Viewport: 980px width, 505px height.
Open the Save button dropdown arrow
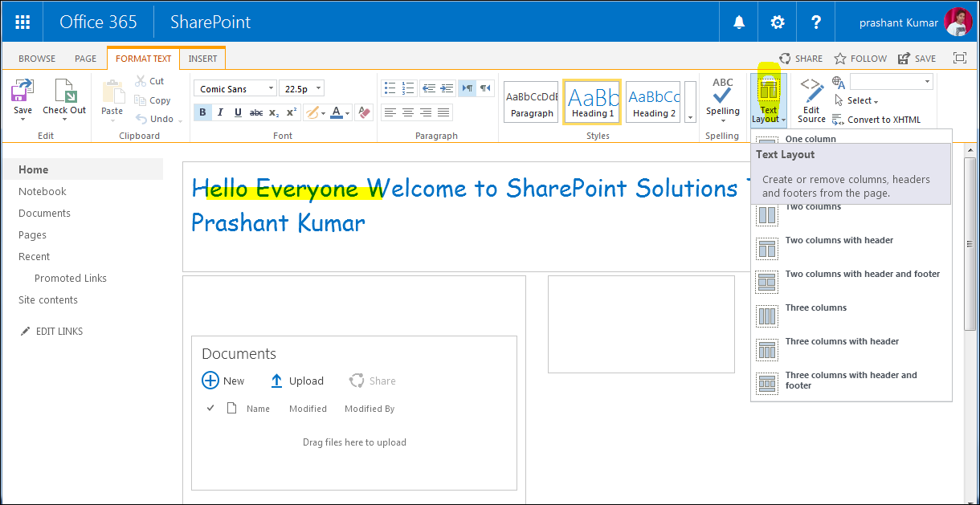click(22, 120)
